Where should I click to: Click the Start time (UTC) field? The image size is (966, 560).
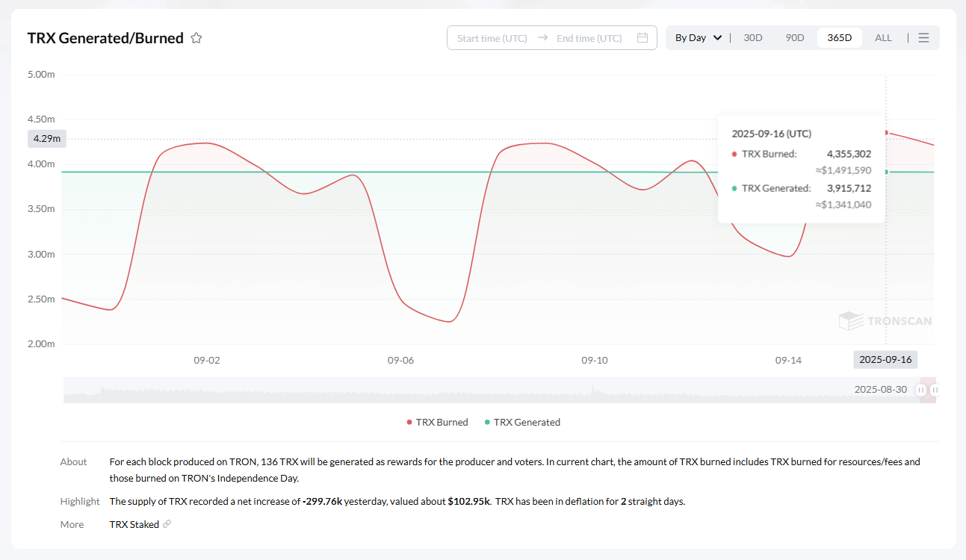click(x=492, y=38)
